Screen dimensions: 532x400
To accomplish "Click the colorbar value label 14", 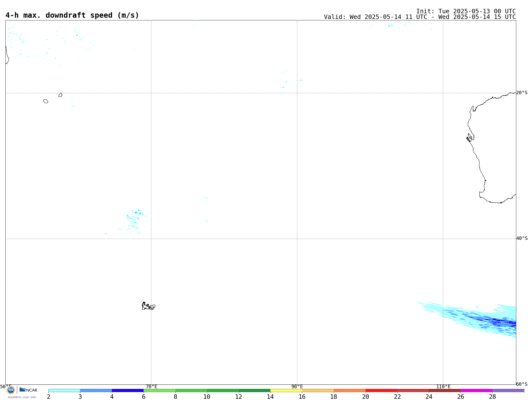I will tap(270, 397).
